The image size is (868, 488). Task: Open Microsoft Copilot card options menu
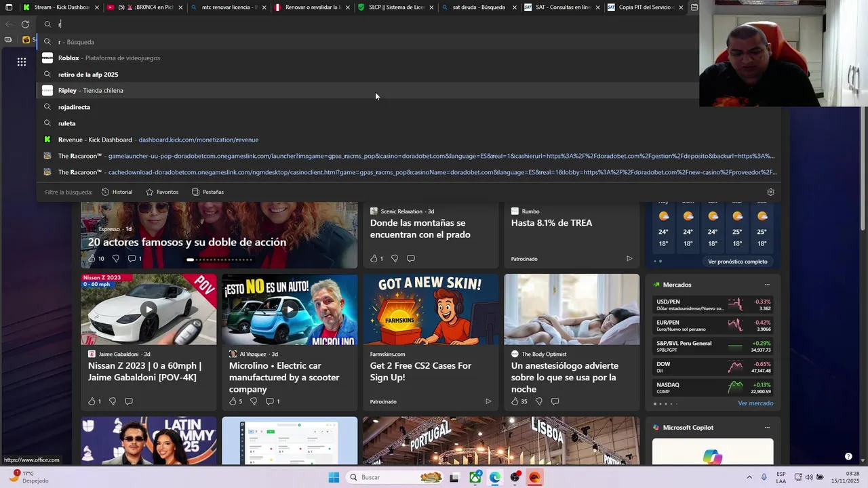point(767,428)
